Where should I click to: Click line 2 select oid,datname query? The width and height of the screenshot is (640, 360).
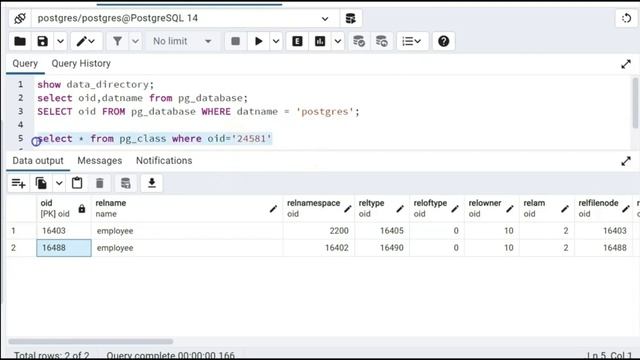pyautogui.click(x=142, y=98)
